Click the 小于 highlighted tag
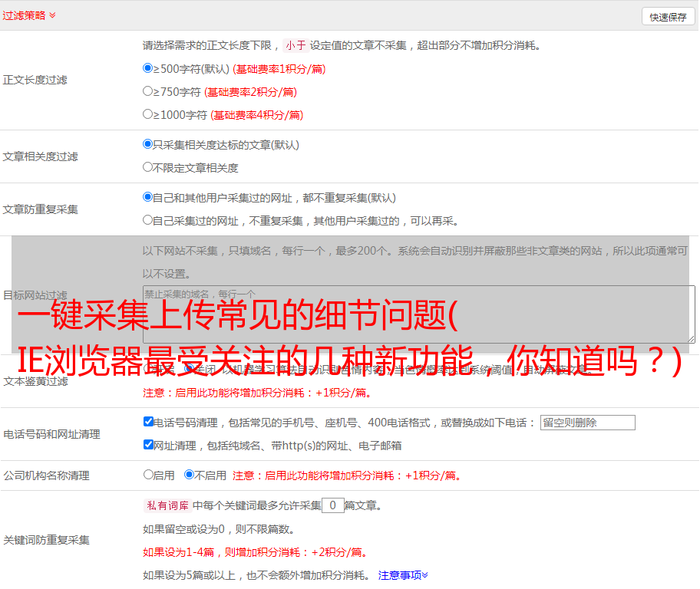This screenshot has height=589, width=700. [296, 45]
